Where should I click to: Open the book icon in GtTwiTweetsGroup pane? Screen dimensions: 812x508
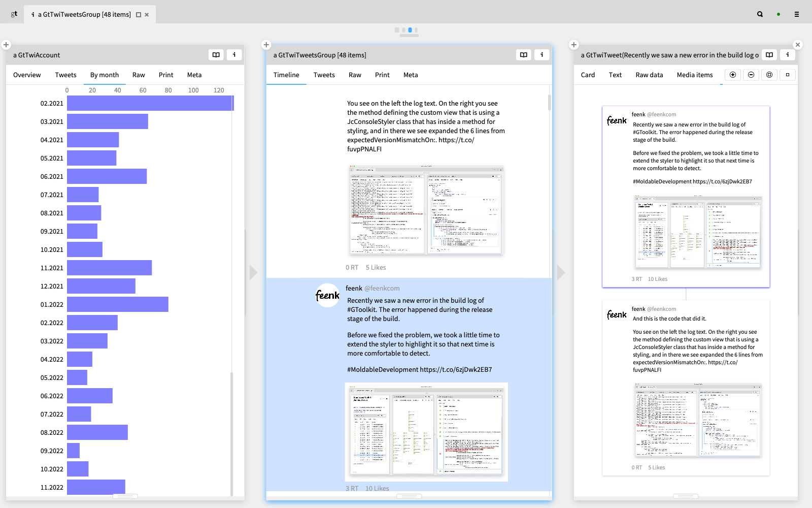coord(524,55)
